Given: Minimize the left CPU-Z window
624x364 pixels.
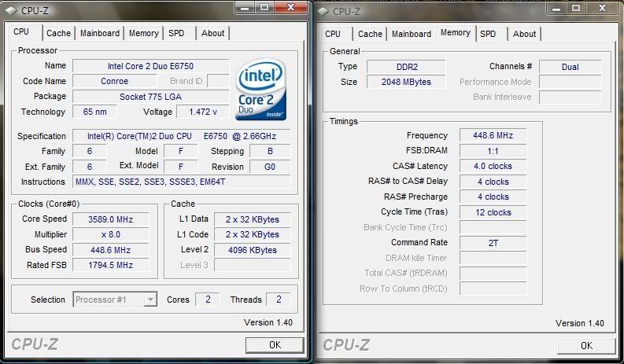Looking at the screenshot, I should pyautogui.click(x=245, y=8).
